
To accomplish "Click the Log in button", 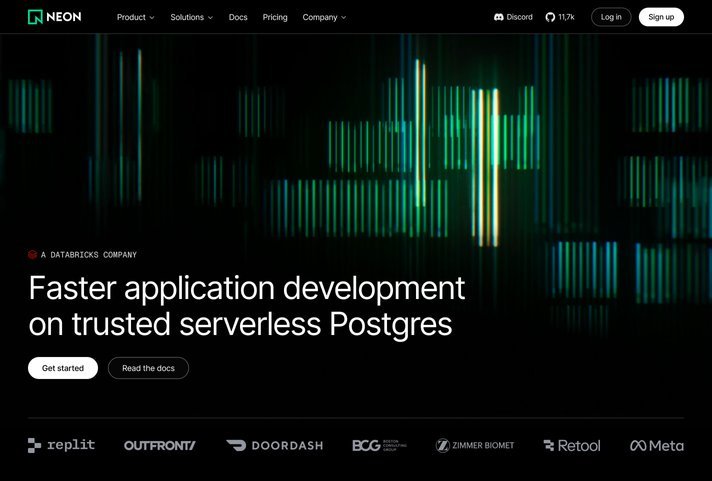I will tap(611, 17).
